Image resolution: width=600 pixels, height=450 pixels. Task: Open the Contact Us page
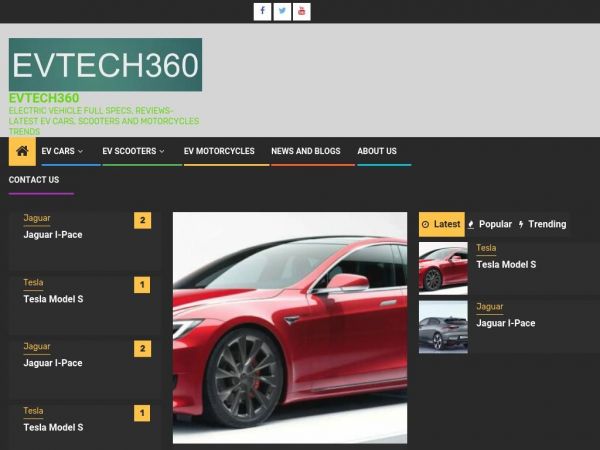pos(34,180)
